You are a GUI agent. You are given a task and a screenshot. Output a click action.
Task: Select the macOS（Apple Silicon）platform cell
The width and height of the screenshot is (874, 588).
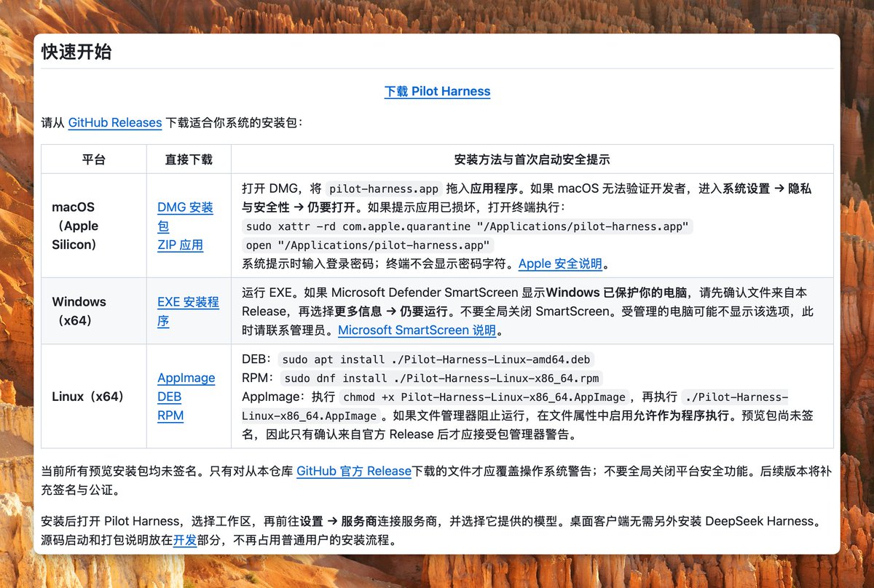94,226
